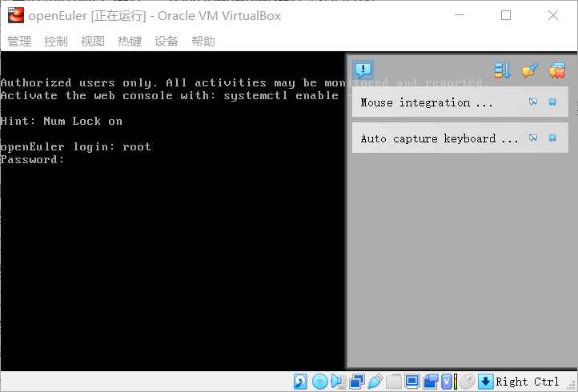Click the keep-notifications pin icon
The image size is (578, 392).
[530, 70]
